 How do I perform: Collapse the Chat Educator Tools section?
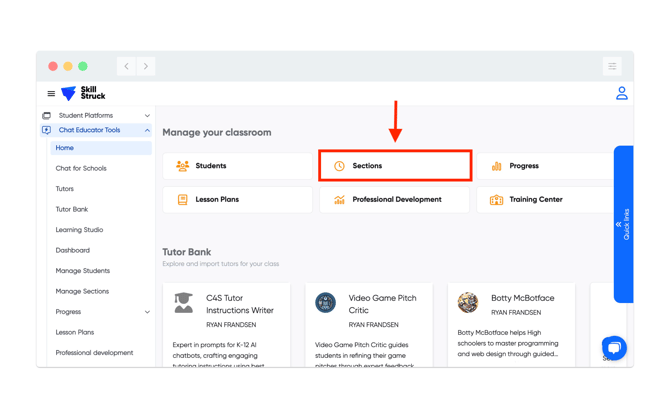[147, 130]
